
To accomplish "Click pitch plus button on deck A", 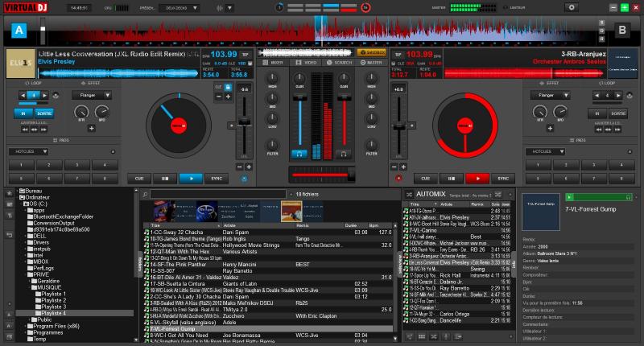I will [249, 167].
